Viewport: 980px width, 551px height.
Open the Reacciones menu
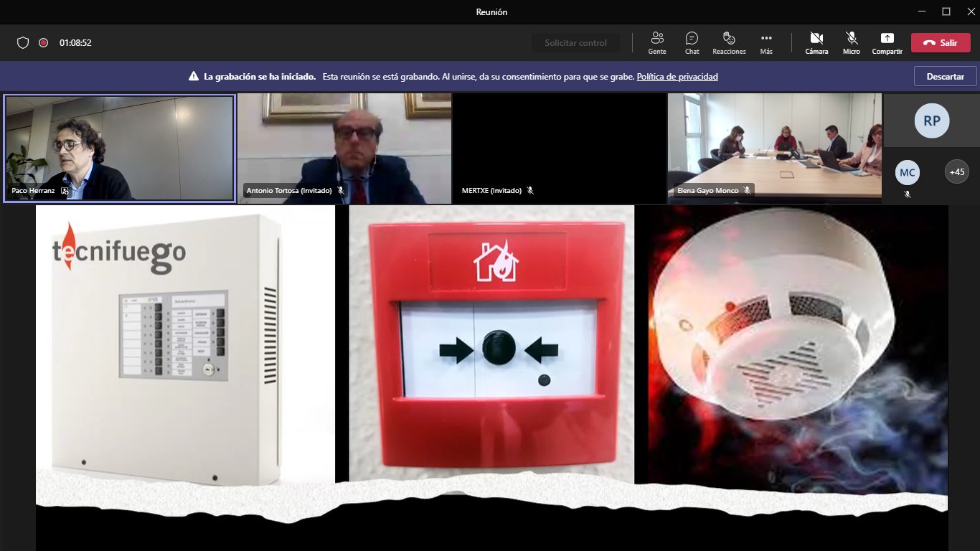click(x=729, y=43)
